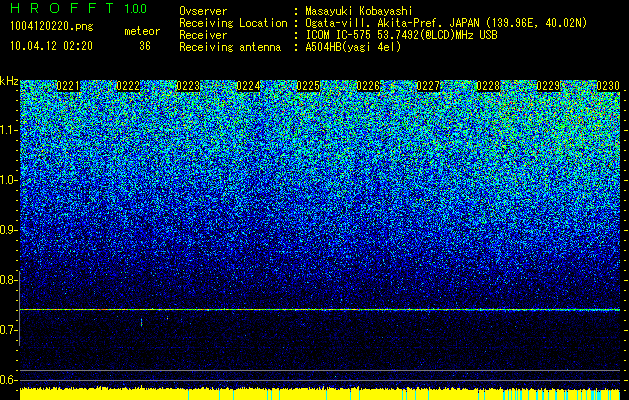Click the 0227 time marker
Viewport: 629px width, 400px height.
tap(428, 86)
